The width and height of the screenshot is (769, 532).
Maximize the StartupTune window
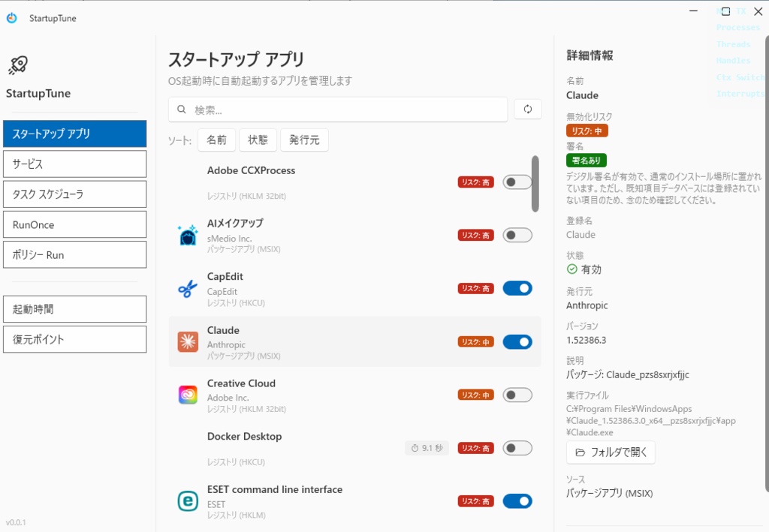(x=726, y=11)
